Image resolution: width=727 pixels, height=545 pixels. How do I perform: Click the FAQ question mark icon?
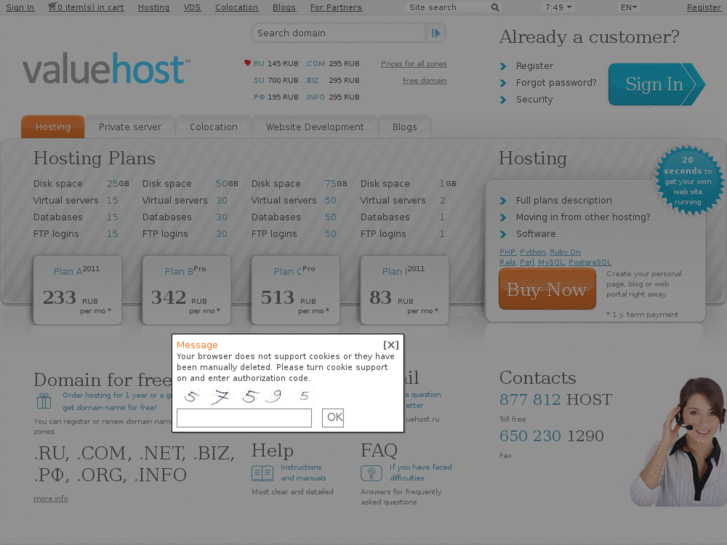[371, 473]
